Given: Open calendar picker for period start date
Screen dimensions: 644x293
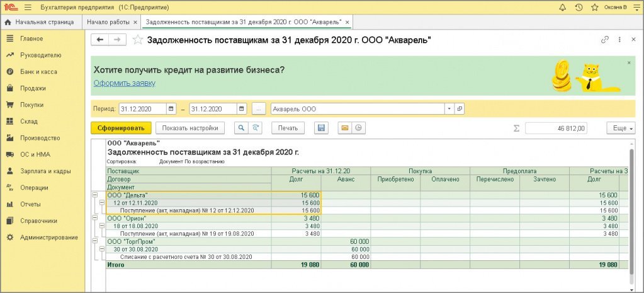Looking at the screenshot, I should click(172, 108).
